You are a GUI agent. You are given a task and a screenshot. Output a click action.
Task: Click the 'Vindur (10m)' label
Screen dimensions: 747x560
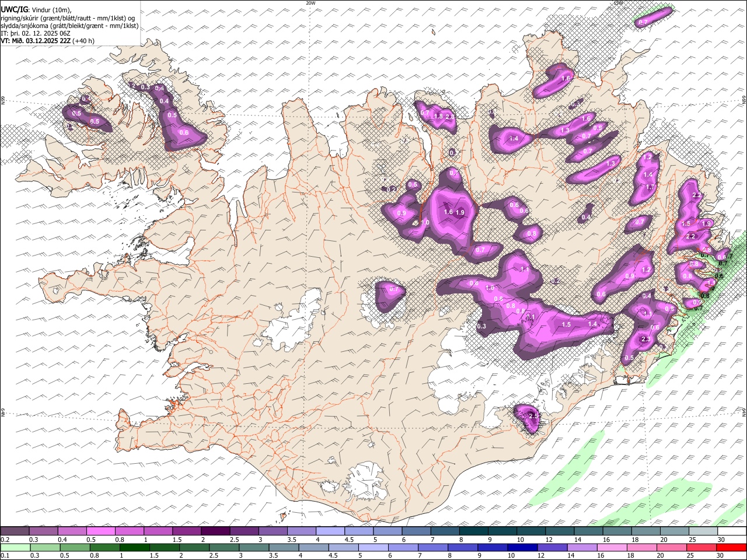[50, 10]
